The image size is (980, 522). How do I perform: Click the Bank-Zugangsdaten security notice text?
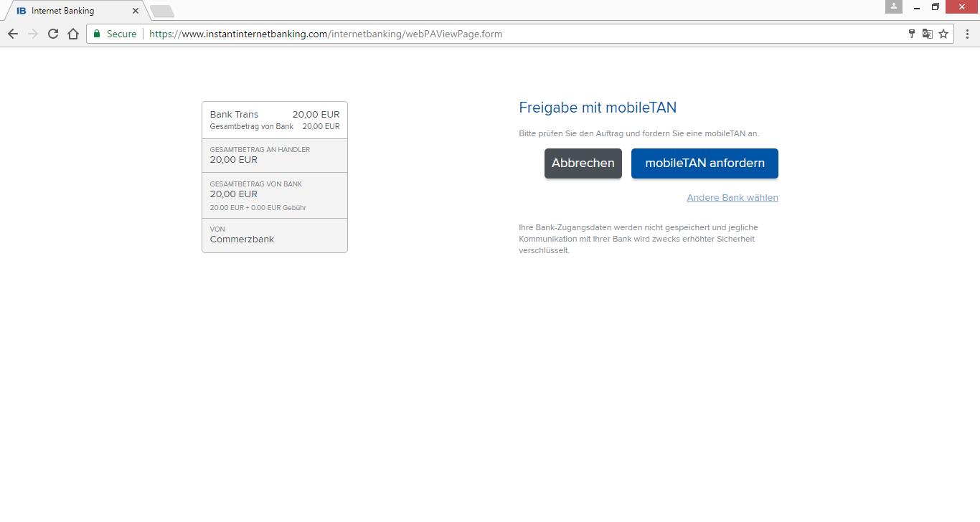[x=639, y=239]
